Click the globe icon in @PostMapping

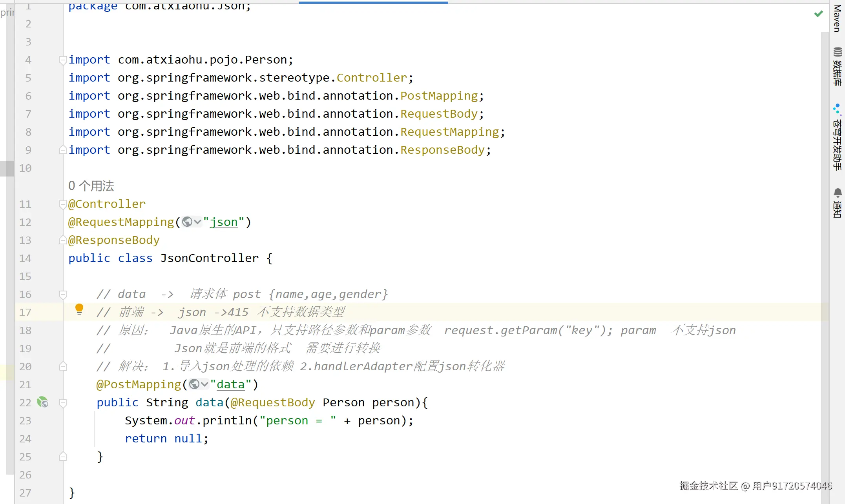[194, 384]
